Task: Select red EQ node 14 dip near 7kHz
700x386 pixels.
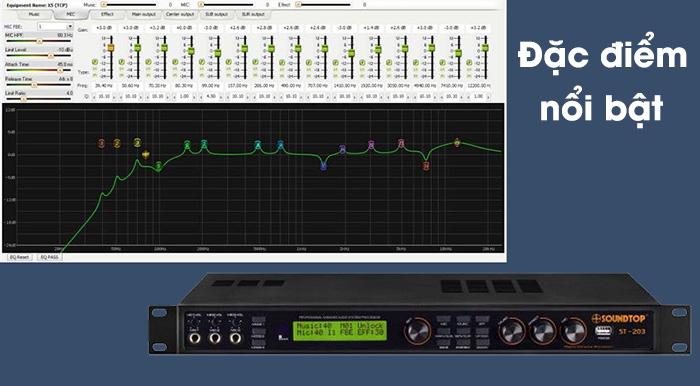Action: coord(426,166)
